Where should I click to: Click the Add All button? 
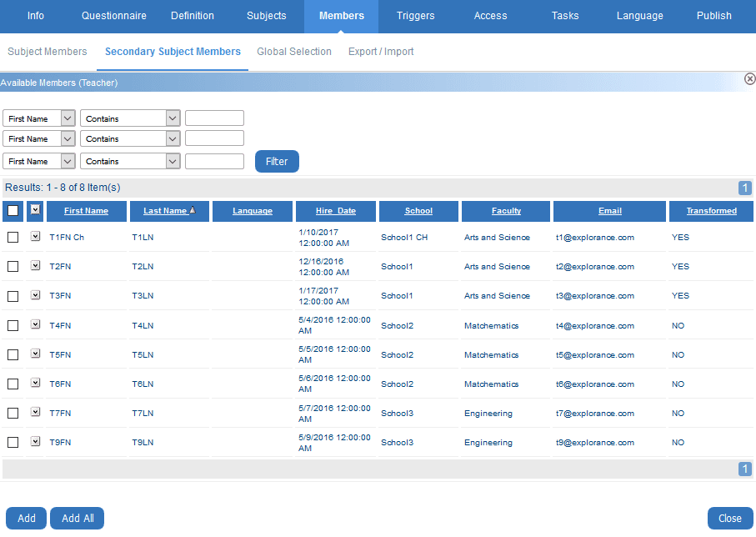pos(78,518)
